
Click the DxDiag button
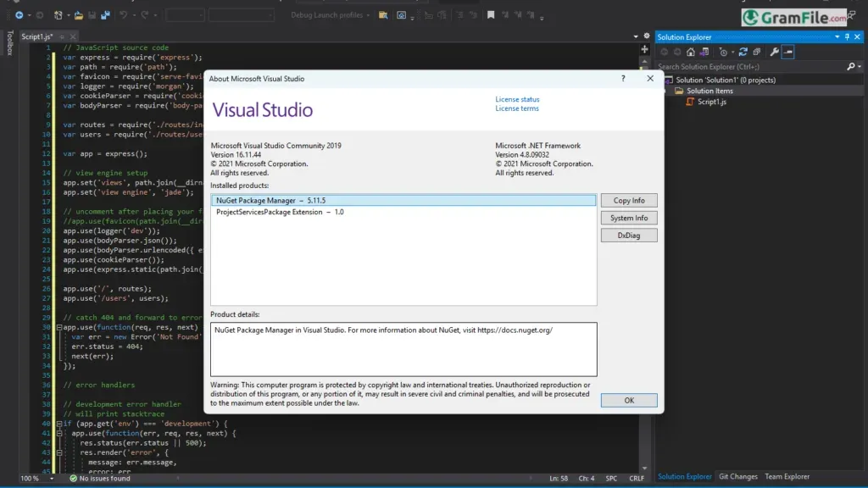click(x=629, y=236)
